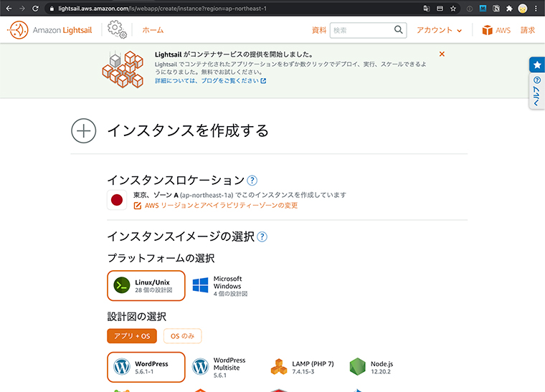
Task: Switch to the アプリ + OS tab
Action: click(x=132, y=336)
